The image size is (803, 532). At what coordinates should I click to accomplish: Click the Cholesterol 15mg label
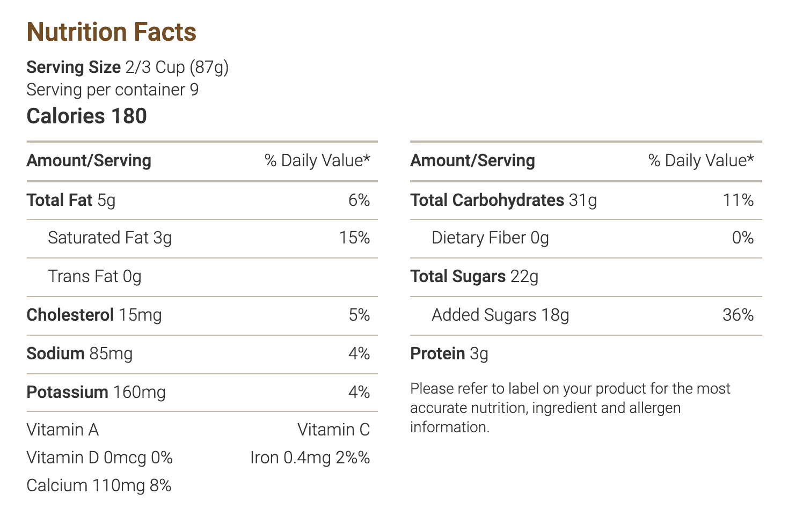coord(94,315)
